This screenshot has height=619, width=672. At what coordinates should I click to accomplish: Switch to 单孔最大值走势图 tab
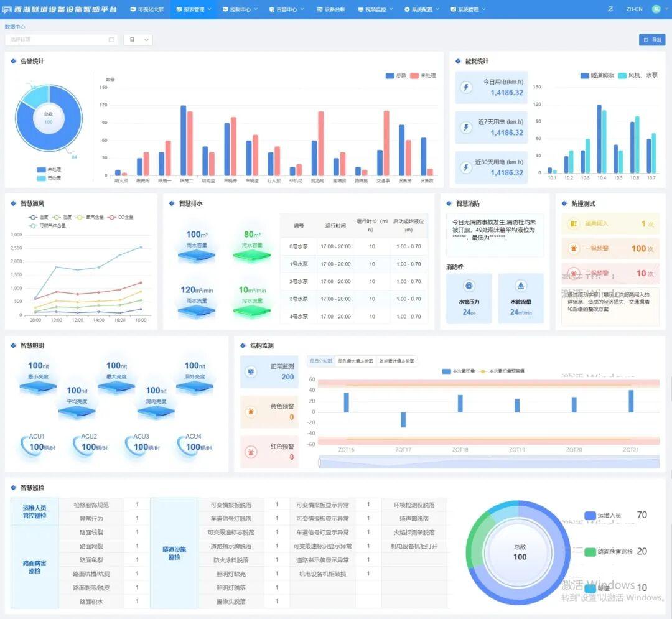(355, 361)
